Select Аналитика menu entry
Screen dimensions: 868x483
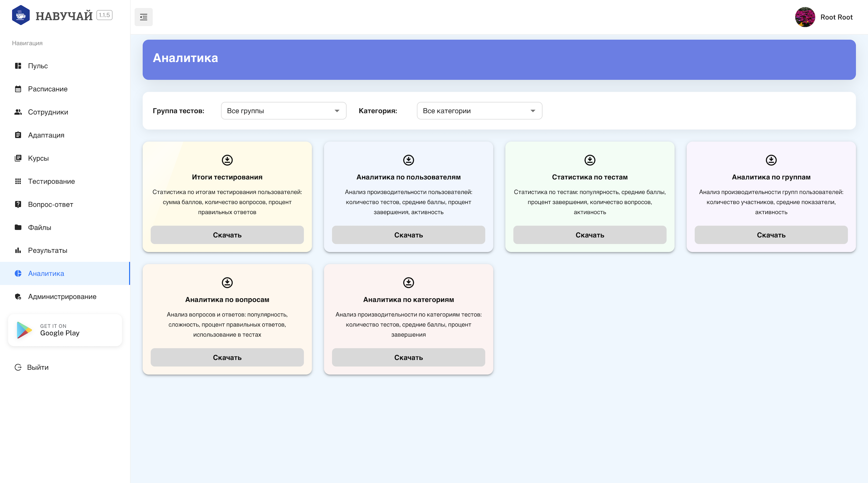pyautogui.click(x=65, y=273)
